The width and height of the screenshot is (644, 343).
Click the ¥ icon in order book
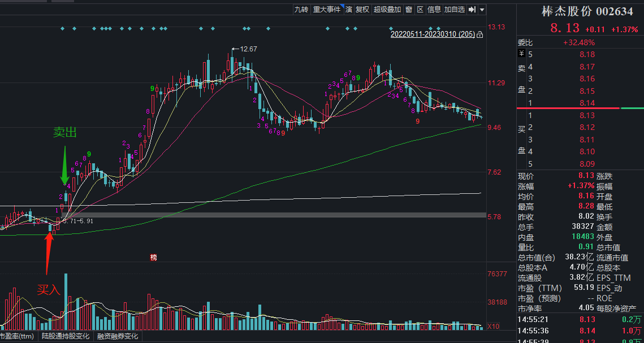(521, 54)
